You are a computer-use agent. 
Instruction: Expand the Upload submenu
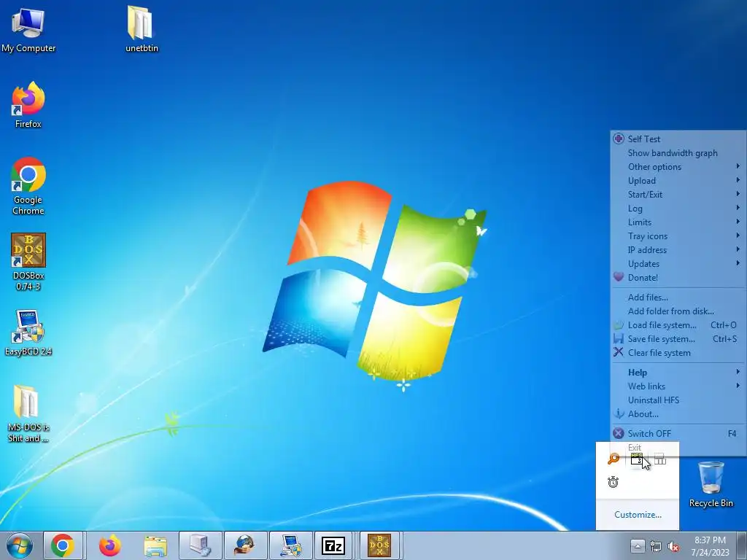pos(678,181)
